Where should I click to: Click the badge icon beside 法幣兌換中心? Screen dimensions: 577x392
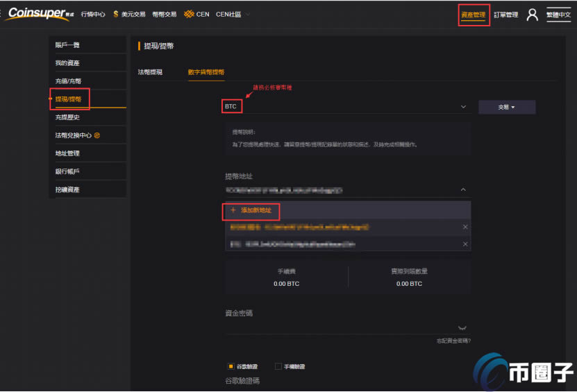(97, 135)
